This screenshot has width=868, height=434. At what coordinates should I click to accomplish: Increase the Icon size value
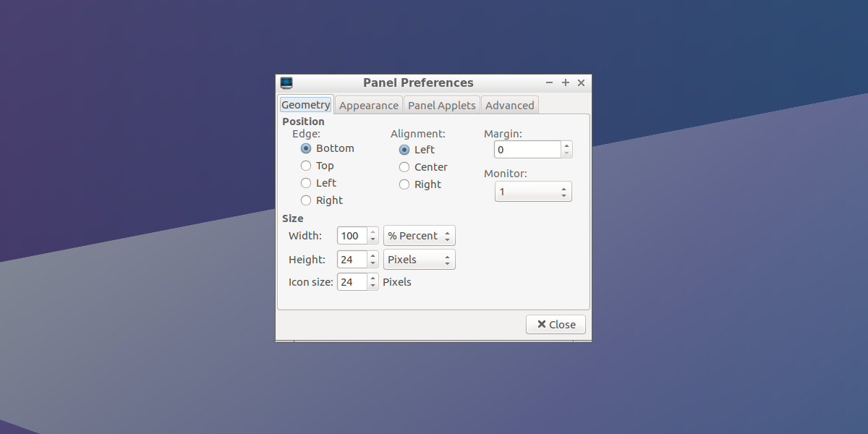(x=373, y=278)
